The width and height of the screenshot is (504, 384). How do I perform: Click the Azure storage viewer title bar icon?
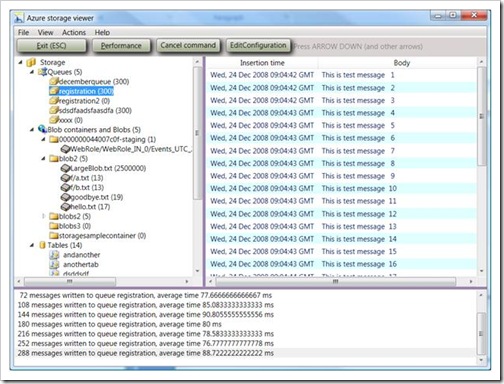(x=19, y=18)
